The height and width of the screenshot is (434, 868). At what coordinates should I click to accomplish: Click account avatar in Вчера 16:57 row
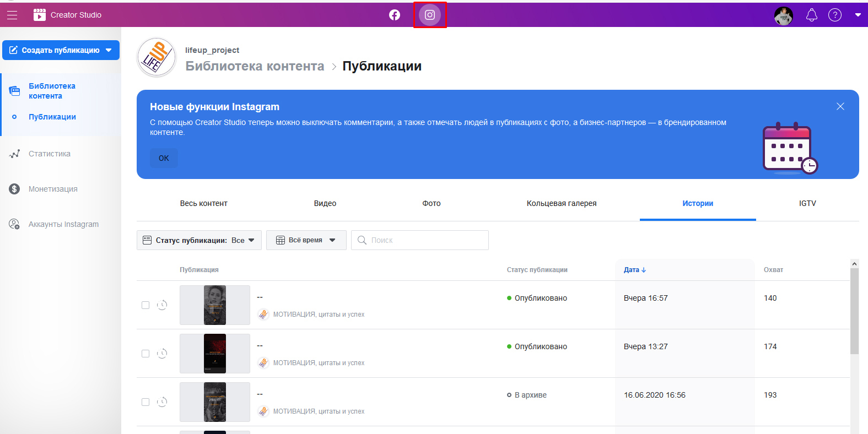(263, 314)
